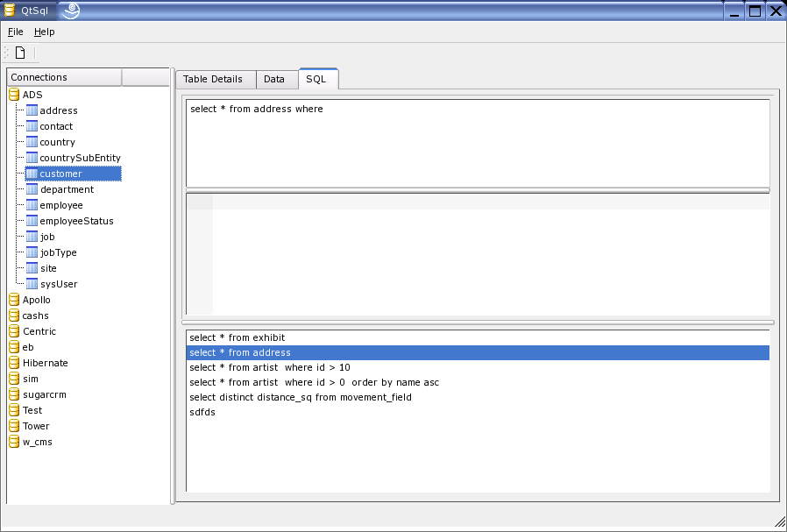This screenshot has height=532, width=787.
Task: Select the countrySubEntity table name
Action: 81,158
